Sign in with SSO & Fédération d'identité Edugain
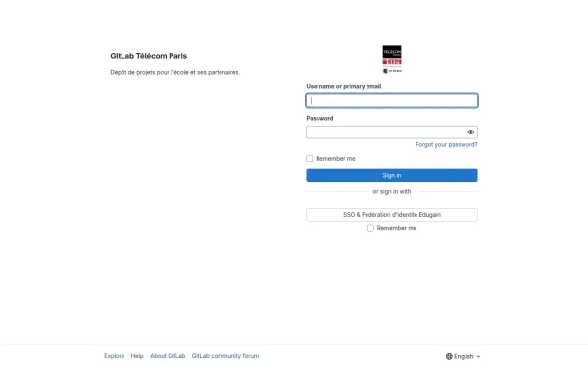This screenshot has height=368, width=588. (392, 215)
